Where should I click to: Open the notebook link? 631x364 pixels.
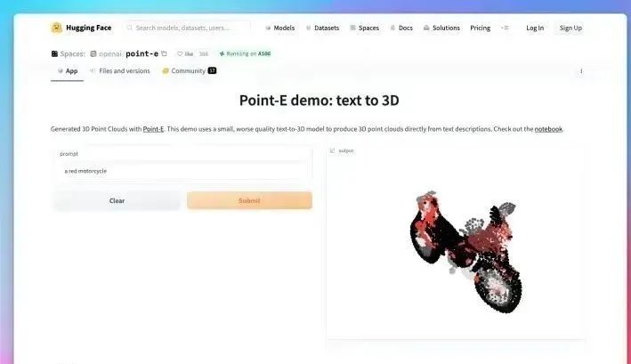(548, 129)
